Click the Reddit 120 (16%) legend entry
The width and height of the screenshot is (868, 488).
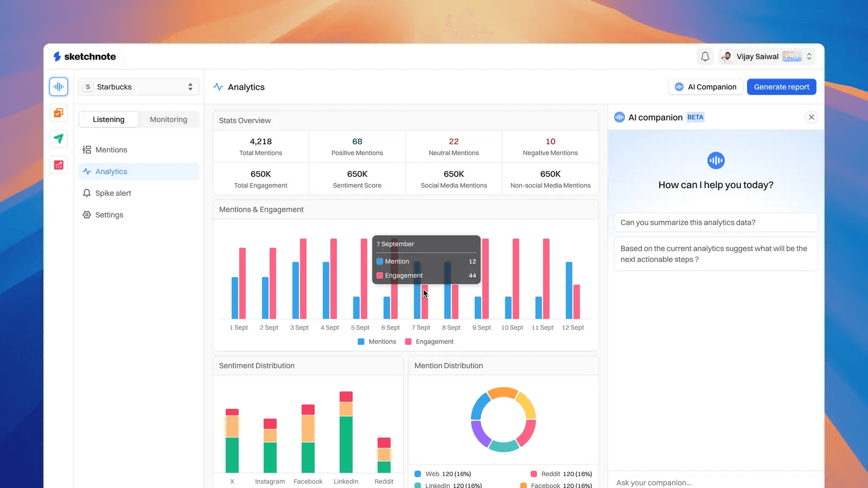tap(561, 474)
